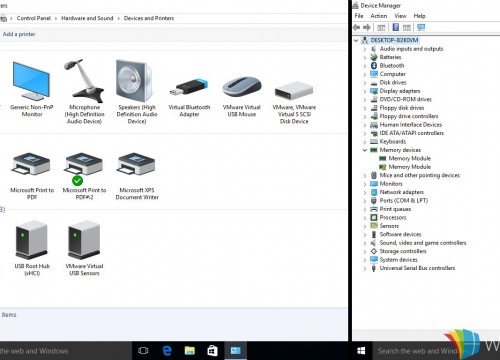The width and height of the screenshot is (500, 360).
Task: Select the Microphone High Definition Audio device
Action: [x=84, y=81]
